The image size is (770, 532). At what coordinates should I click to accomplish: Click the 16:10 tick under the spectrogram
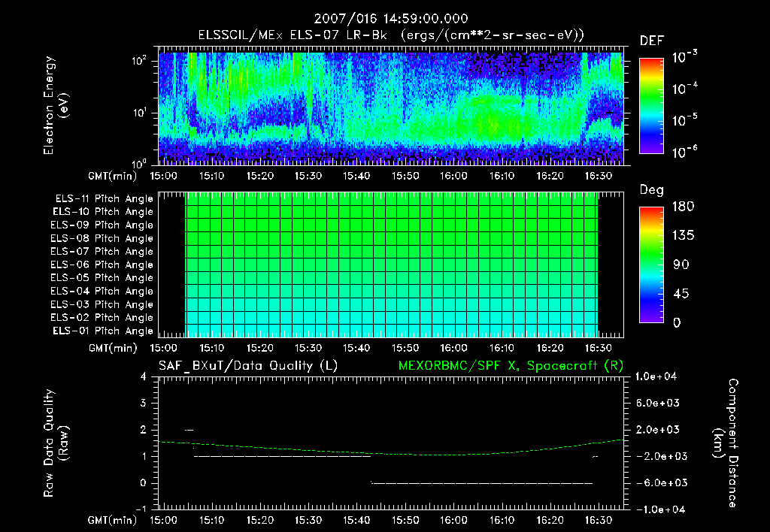click(502, 176)
